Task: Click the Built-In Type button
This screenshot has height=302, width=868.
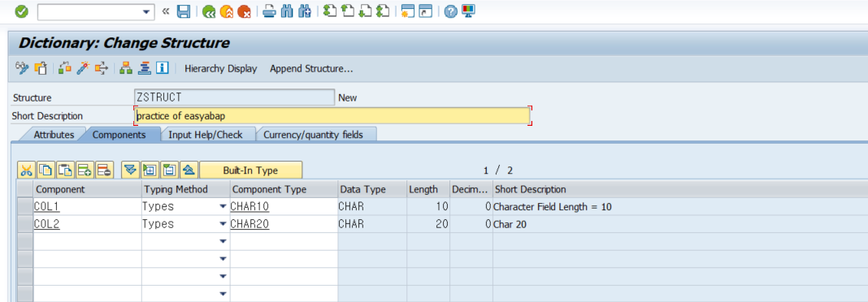Action: click(x=251, y=170)
